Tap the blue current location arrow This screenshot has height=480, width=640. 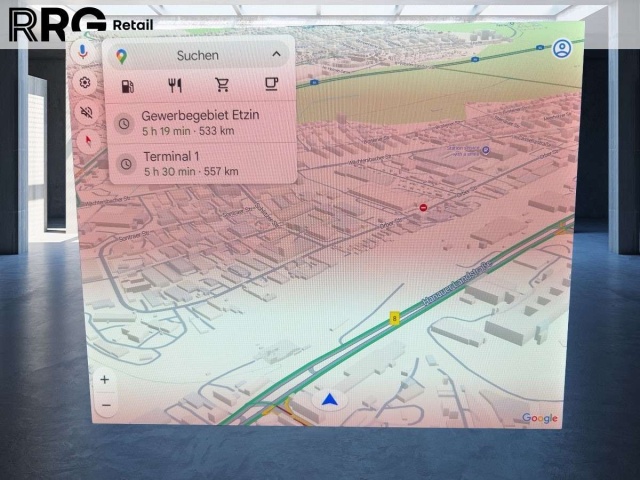[331, 401]
